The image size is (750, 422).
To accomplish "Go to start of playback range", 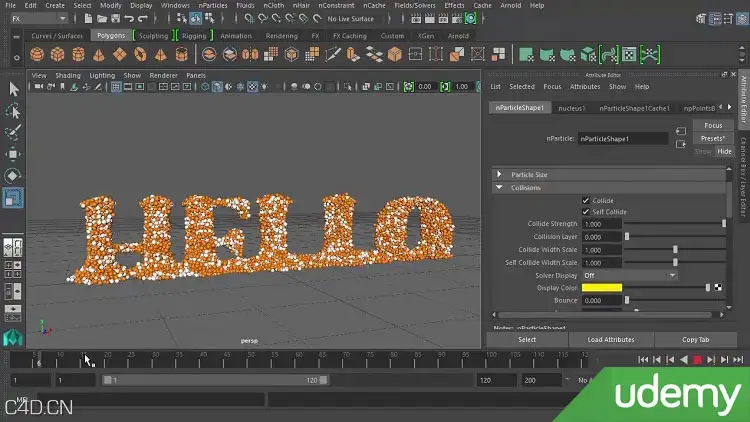I will coord(643,360).
